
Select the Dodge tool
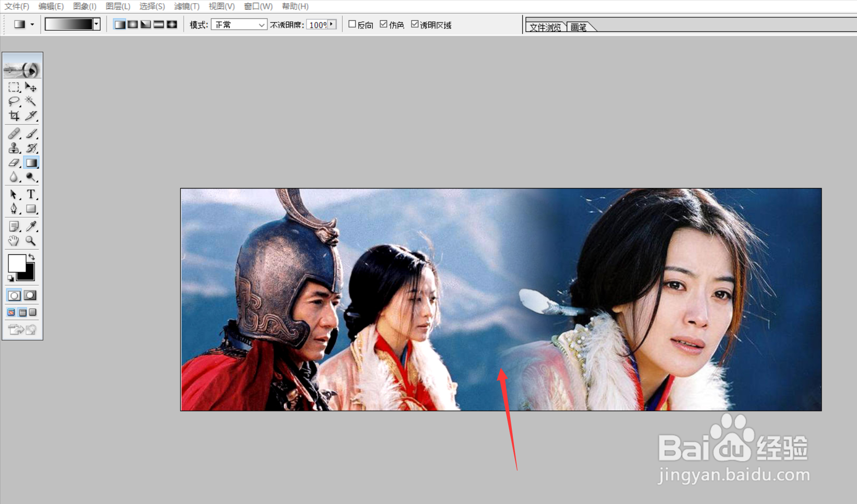click(x=31, y=178)
